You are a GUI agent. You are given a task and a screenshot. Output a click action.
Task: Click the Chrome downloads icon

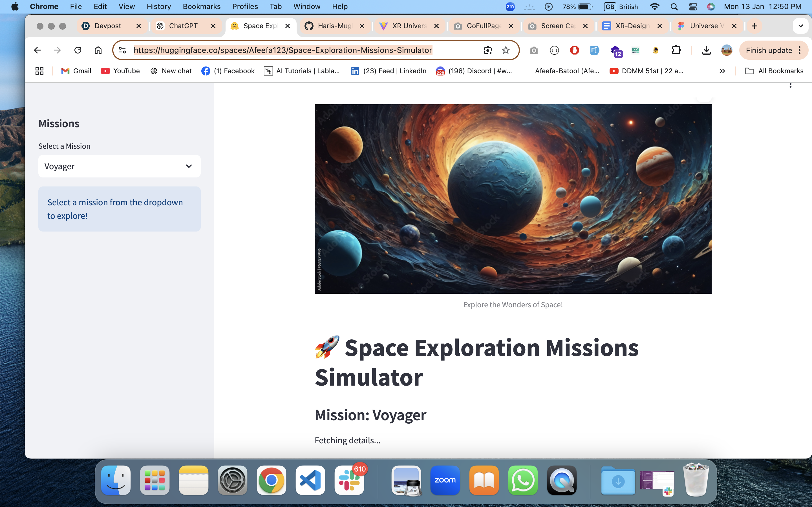(706, 50)
